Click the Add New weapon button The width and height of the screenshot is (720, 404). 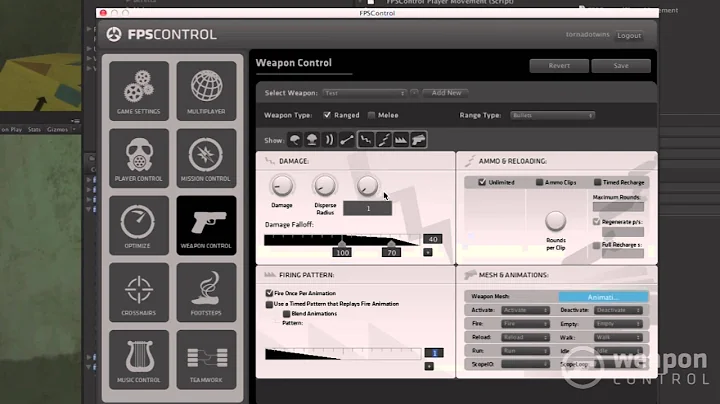(446, 93)
